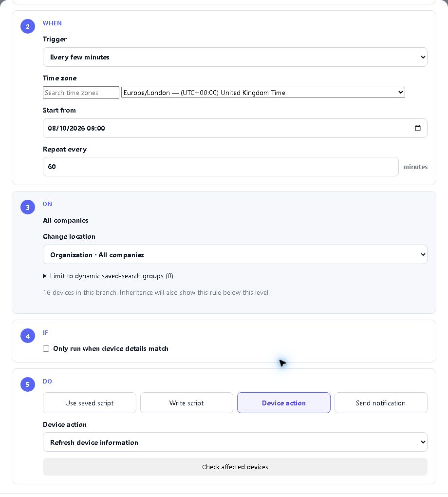Open the Europe/London time zone dropdown
This screenshot has width=448, height=497.
pos(263,93)
